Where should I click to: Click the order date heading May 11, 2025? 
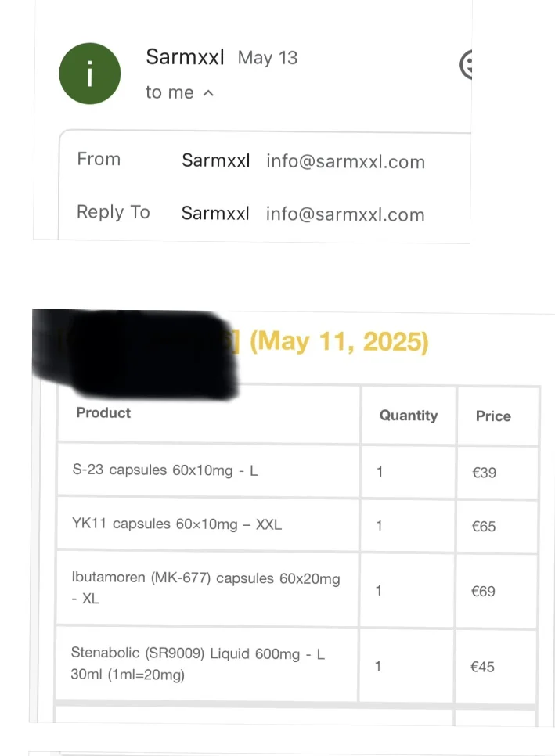click(339, 341)
